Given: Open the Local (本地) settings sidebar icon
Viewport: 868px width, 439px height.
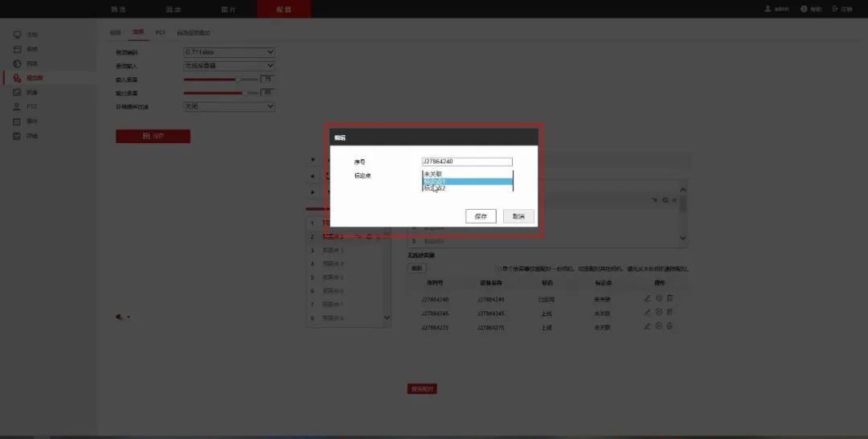Looking at the screenshot, I should pos(18,35).
